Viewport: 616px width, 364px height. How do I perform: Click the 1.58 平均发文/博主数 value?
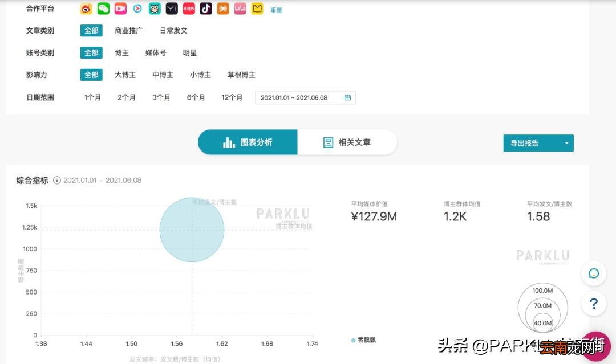[x=538, y=216]
